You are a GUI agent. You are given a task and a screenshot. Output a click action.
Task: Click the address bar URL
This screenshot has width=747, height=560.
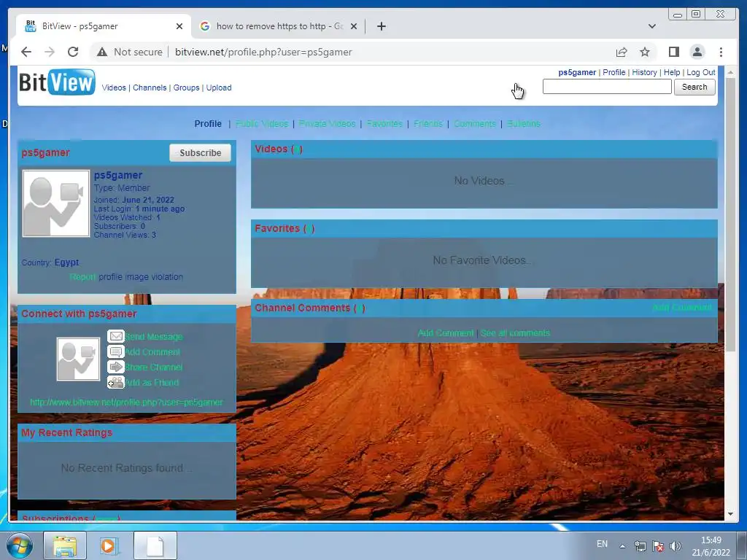tap(263, 52)
